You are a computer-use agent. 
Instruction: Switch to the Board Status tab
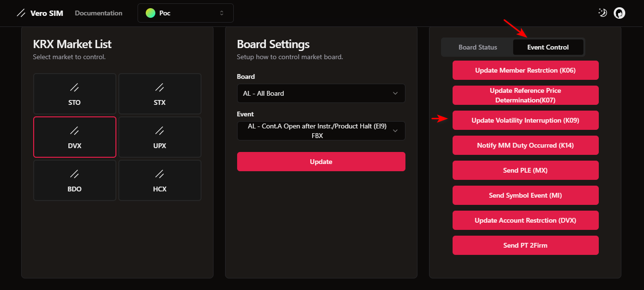478,47
